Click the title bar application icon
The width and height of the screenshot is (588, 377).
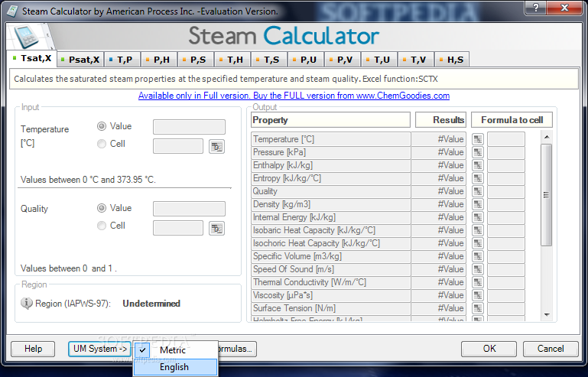click(x=11, y=11)
